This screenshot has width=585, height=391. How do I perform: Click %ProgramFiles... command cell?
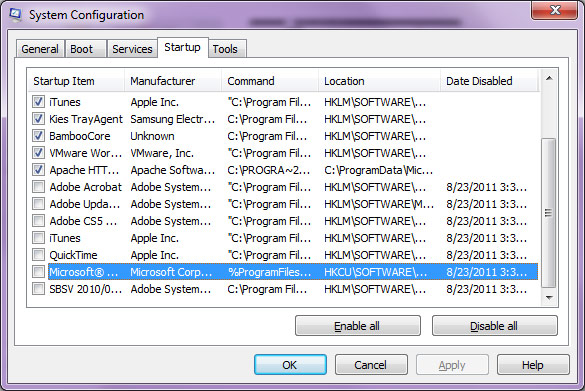click(x=270, y=272)
